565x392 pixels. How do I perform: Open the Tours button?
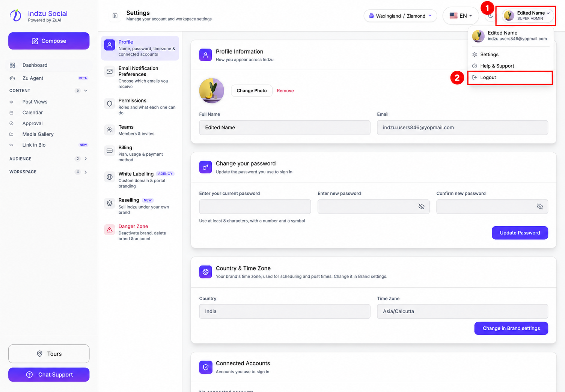[x=49, y=354]
